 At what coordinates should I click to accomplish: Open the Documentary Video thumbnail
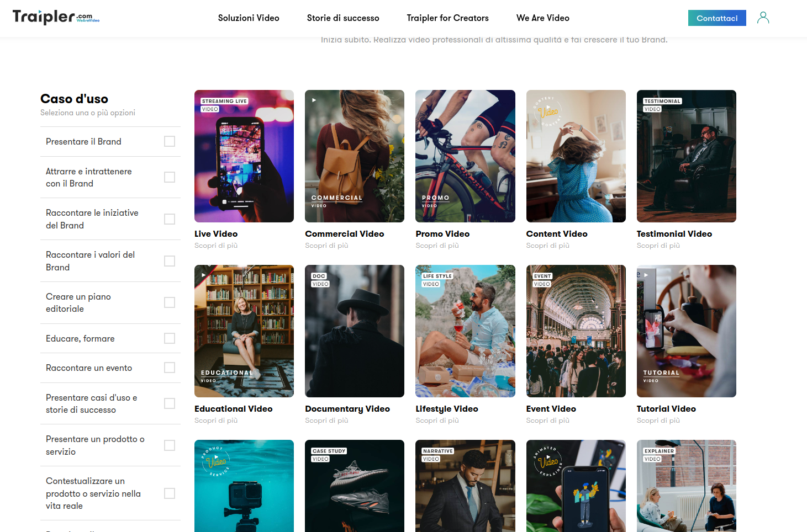point(355,331)
